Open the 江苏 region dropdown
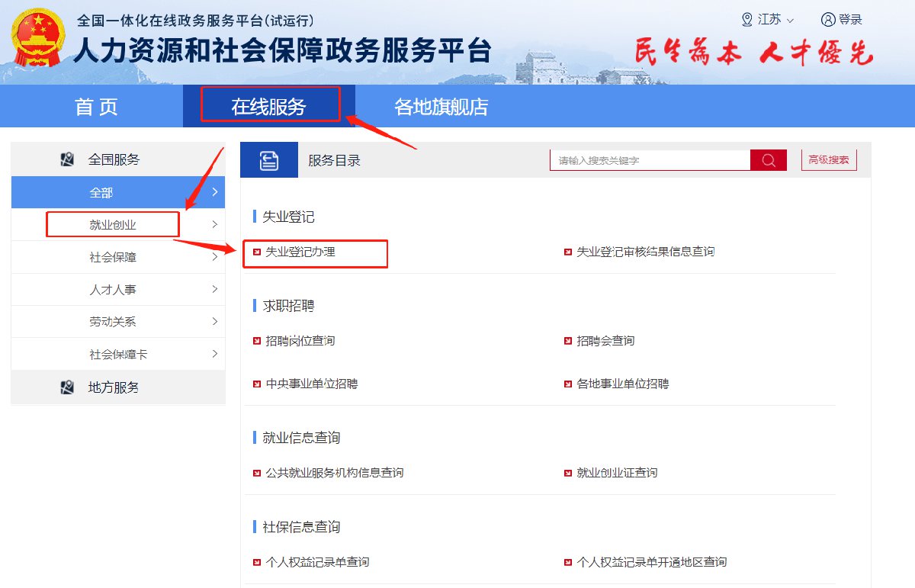This screenshot has height=588, width=915. (769, 19)
